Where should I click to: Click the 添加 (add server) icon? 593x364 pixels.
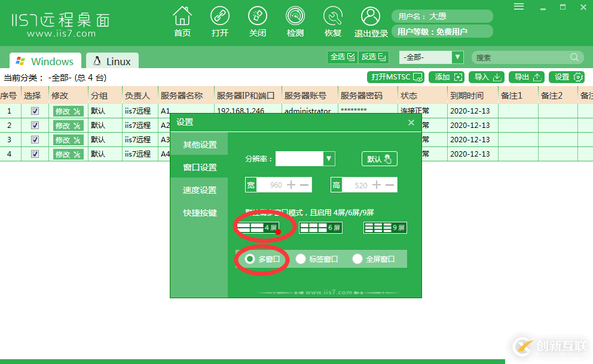[x=447, y=77]
